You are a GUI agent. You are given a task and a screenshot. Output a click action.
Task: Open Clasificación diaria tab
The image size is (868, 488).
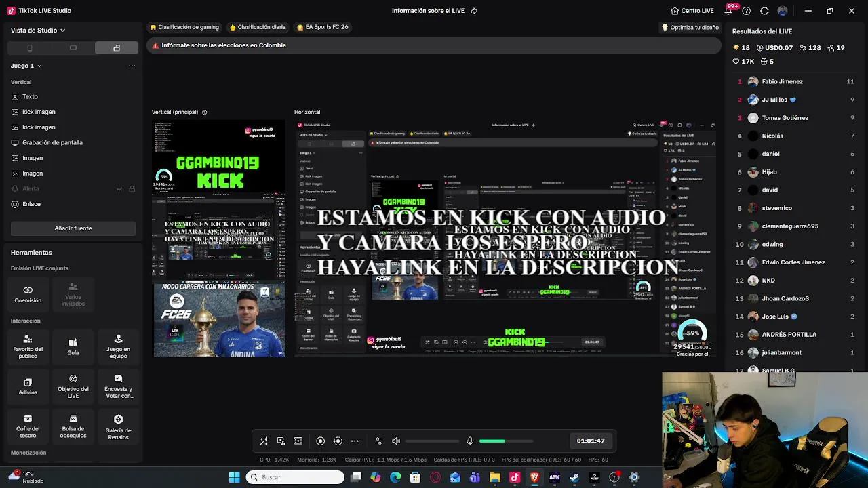pyautogui.click(x=258, y=27)
